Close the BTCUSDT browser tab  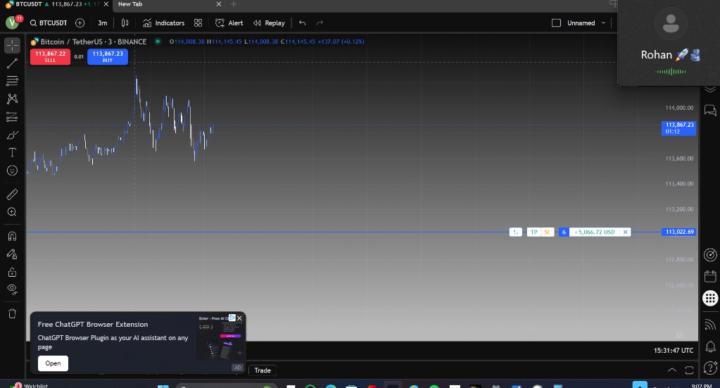coord(106,4)
